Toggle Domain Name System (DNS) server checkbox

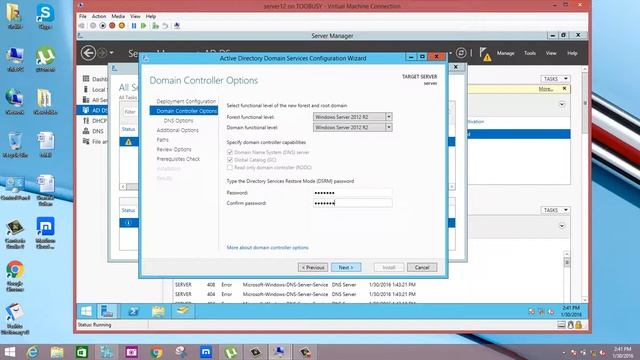[230, 152]
